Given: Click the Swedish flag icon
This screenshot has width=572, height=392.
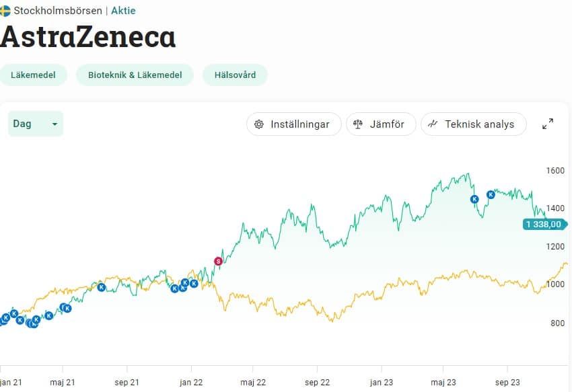Looking at the screenshot, I should pos(5,11).
